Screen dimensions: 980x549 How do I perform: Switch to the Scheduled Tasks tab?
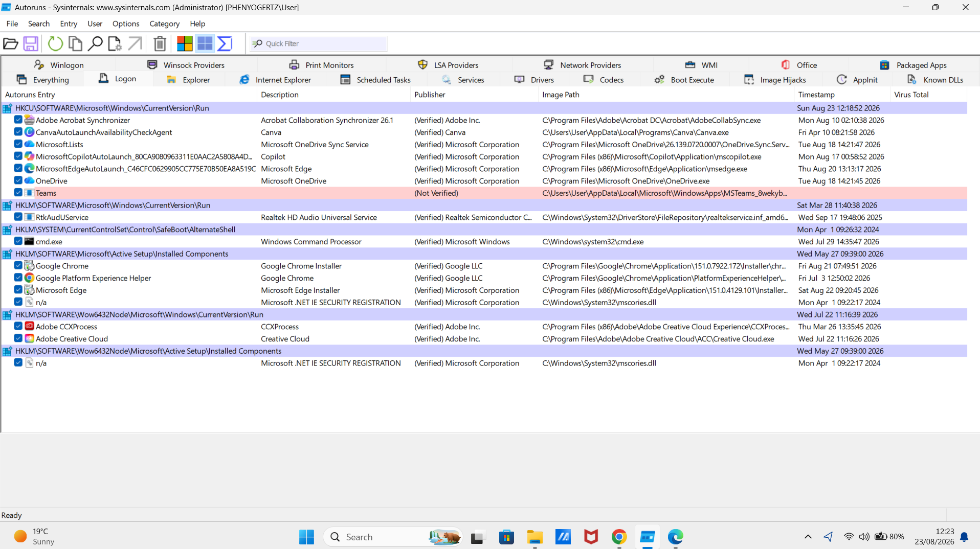click(375, 80)
